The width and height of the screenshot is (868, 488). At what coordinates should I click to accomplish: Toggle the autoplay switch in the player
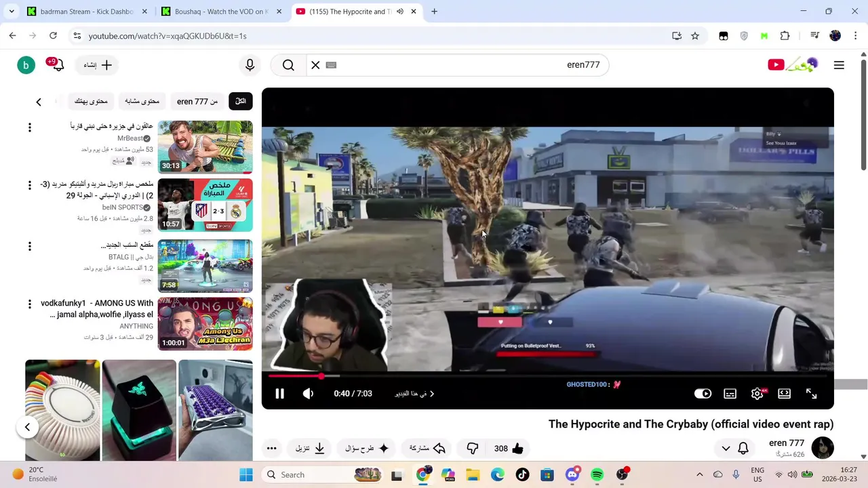(703, 394)
